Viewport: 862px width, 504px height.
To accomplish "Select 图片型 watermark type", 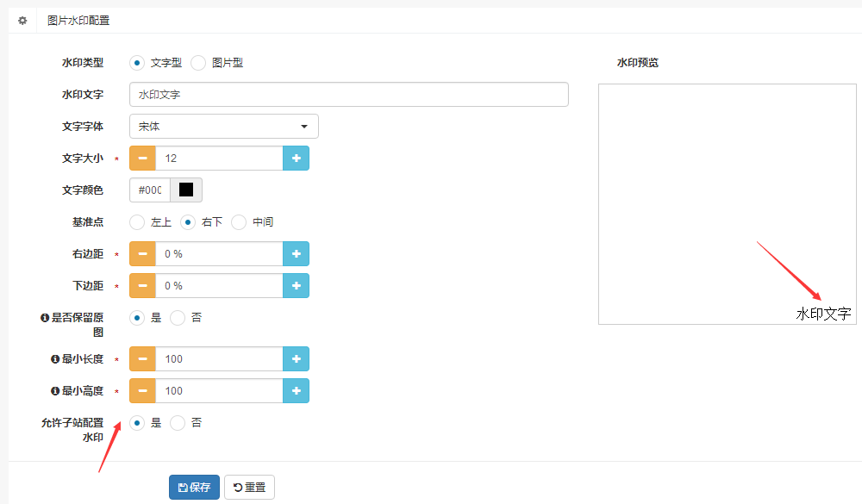I will (198, 63).
